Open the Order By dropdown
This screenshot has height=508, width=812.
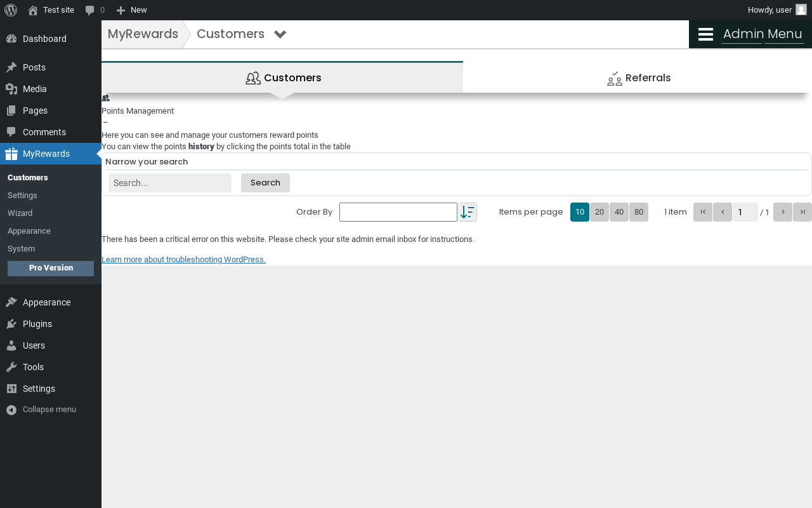pyautogui.click(x=398, y=212)
